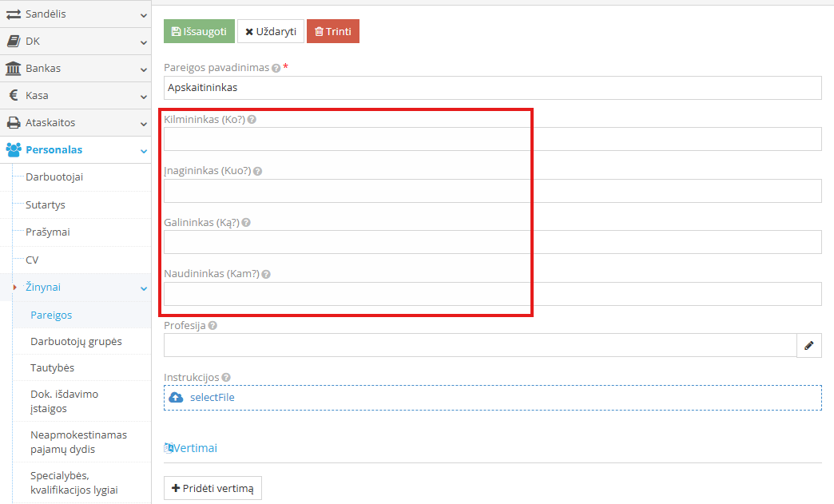
Task: Click the help icon beside Profesija
Action: 212,325
